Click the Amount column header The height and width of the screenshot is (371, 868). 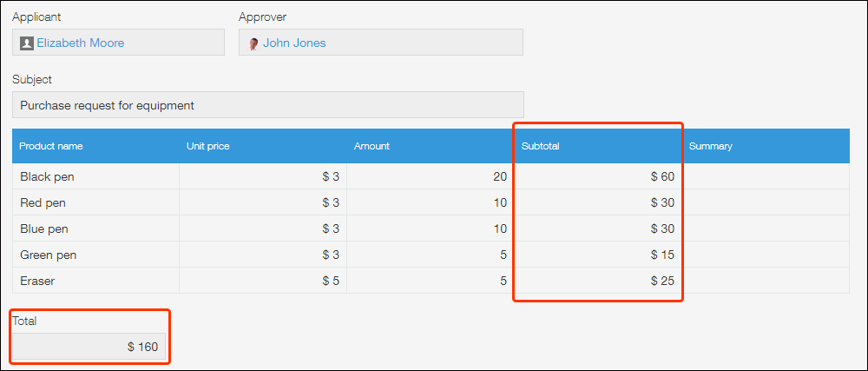372,146
